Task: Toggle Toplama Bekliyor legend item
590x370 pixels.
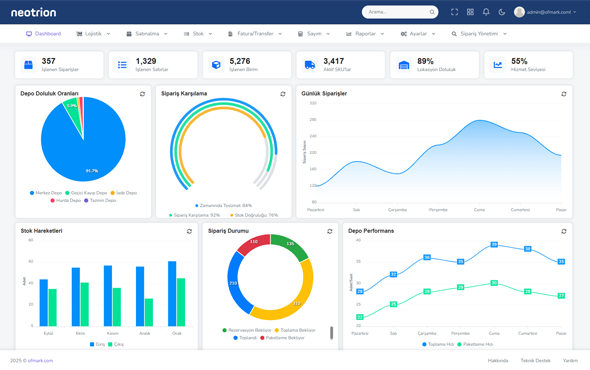Action: tap(295, 330)
